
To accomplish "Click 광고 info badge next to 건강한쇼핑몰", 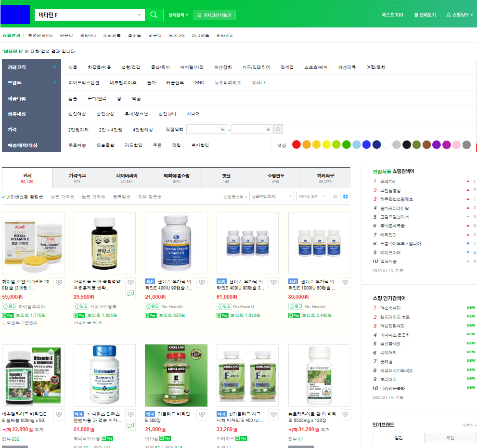I will point(81,307).
